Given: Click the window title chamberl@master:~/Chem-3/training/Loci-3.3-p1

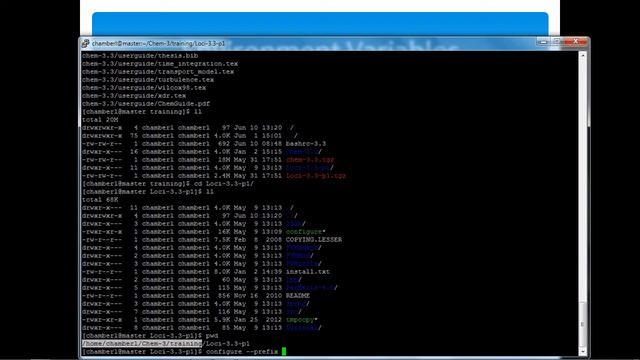Looking at the screenshot, I should [x=158, y=43].
